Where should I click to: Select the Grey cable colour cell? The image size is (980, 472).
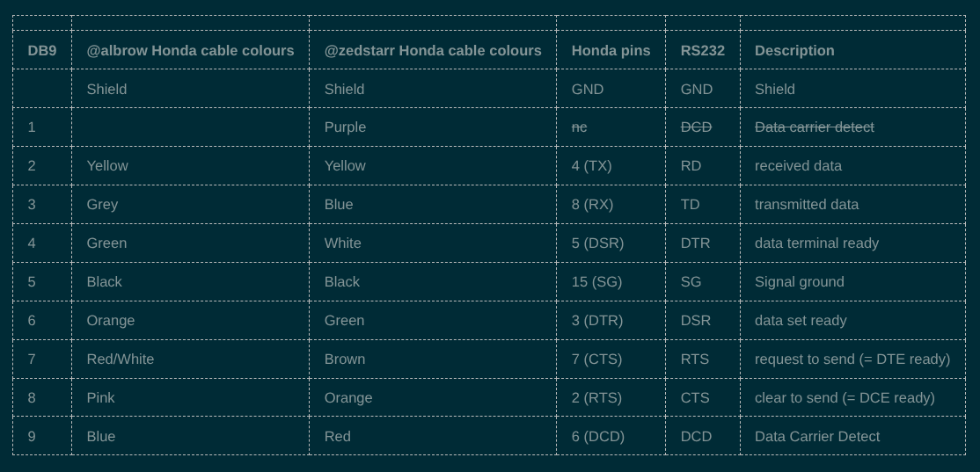point(102,204)
